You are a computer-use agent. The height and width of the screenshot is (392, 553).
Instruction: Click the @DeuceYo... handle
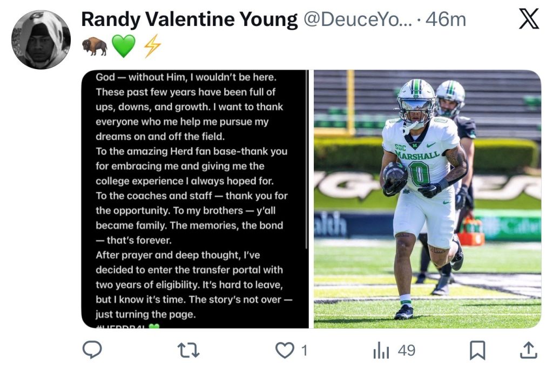pos(357,20)
